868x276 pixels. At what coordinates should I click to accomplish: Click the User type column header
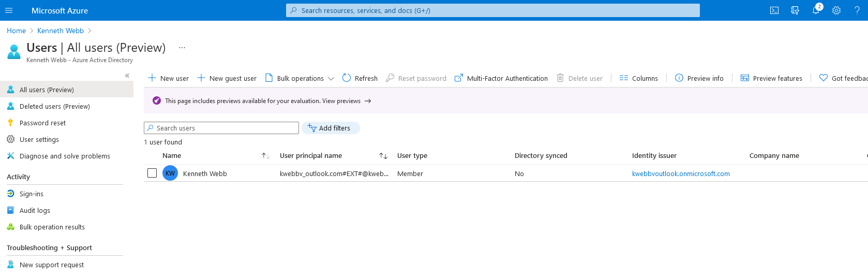(412, 155)
